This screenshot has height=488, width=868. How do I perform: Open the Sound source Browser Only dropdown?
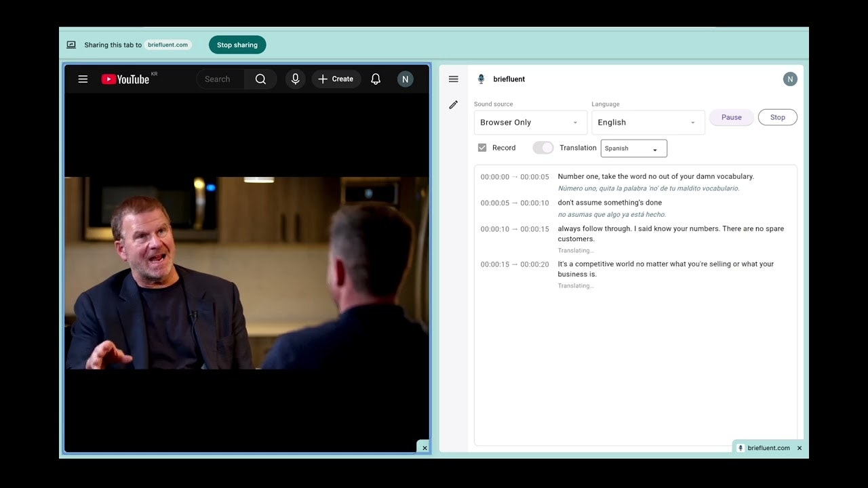tap(530, 123)
